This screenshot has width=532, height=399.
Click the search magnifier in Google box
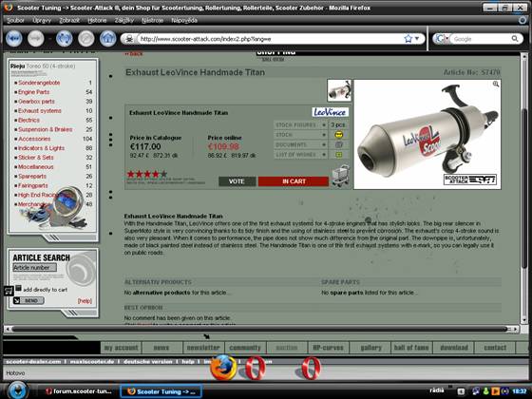click(515, 39)
